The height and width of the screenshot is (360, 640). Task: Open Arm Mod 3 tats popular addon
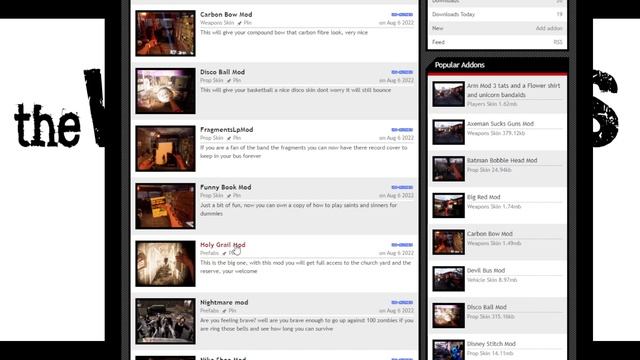pos(513,90)
